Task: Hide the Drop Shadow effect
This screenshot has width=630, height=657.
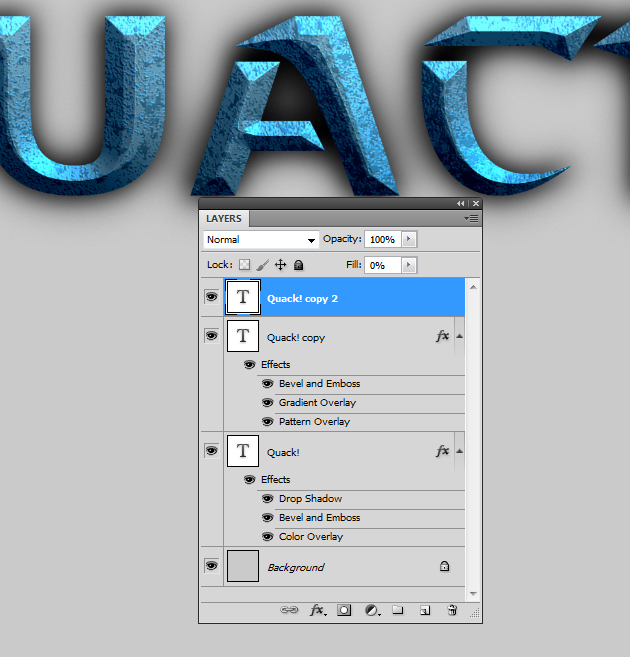Action: click(268, 498)
